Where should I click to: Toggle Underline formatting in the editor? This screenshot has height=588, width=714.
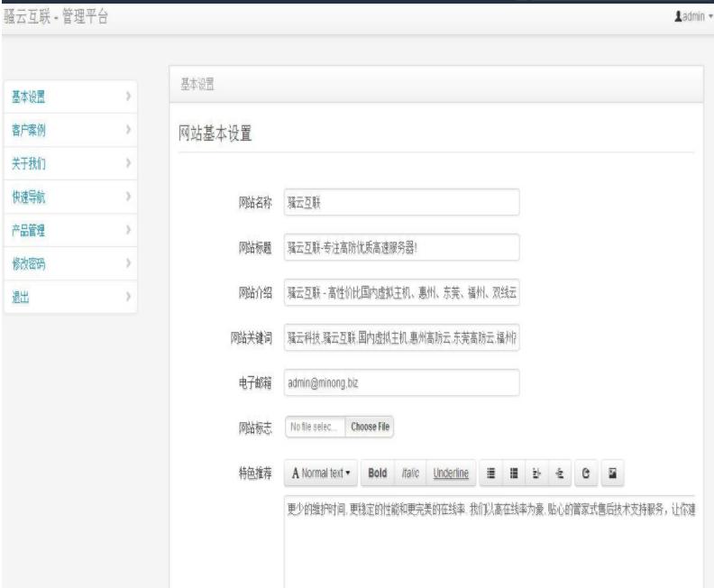[x=451, y=473]
